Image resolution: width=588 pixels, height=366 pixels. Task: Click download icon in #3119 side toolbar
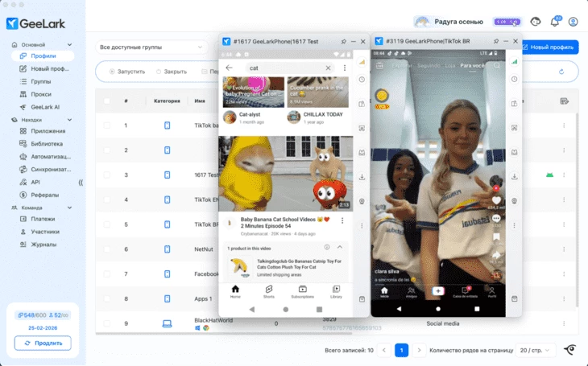pos(515,176)
